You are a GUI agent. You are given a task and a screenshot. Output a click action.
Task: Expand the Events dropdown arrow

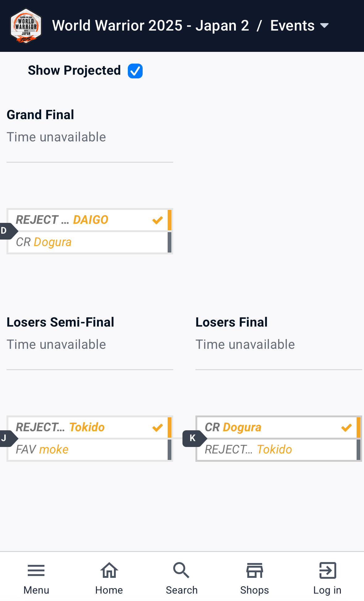point(324,26)
